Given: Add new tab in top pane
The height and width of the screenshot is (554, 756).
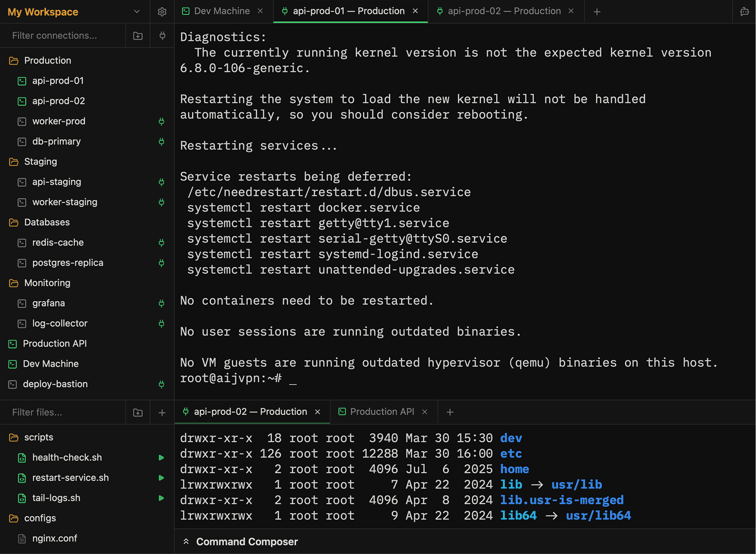Looking at the screenshot, I should [x=597, y=12].
